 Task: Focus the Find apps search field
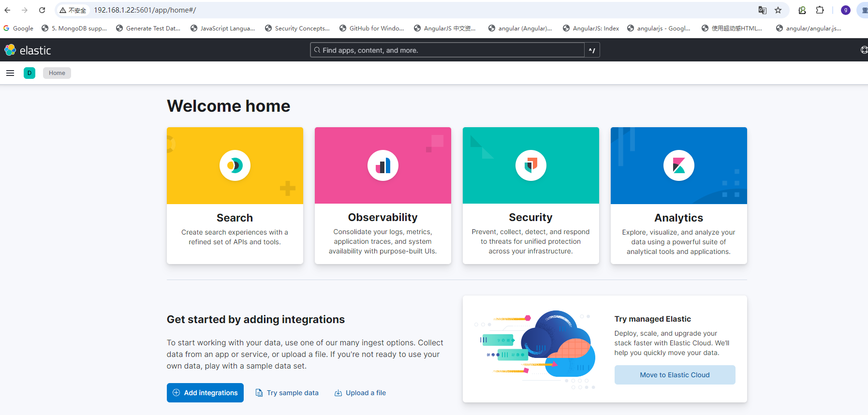(447, 50)
